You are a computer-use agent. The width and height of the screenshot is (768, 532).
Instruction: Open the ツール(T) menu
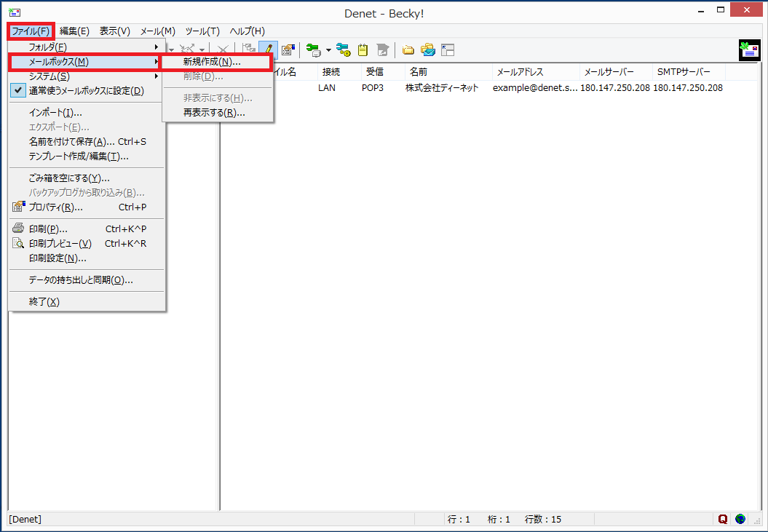pyautogui.click(x=202, y=31)
